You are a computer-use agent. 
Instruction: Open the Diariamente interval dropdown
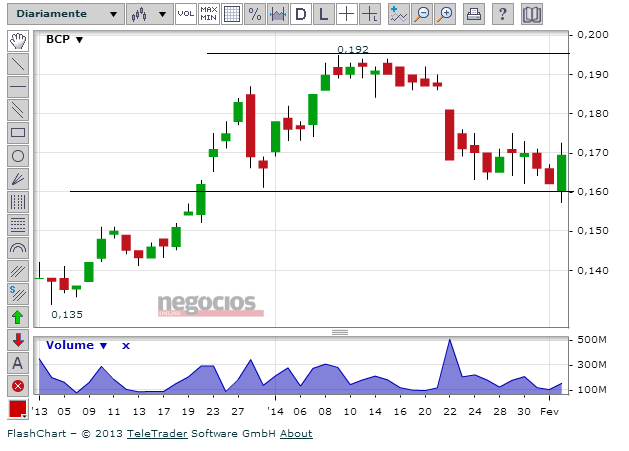tap(66, 14)
